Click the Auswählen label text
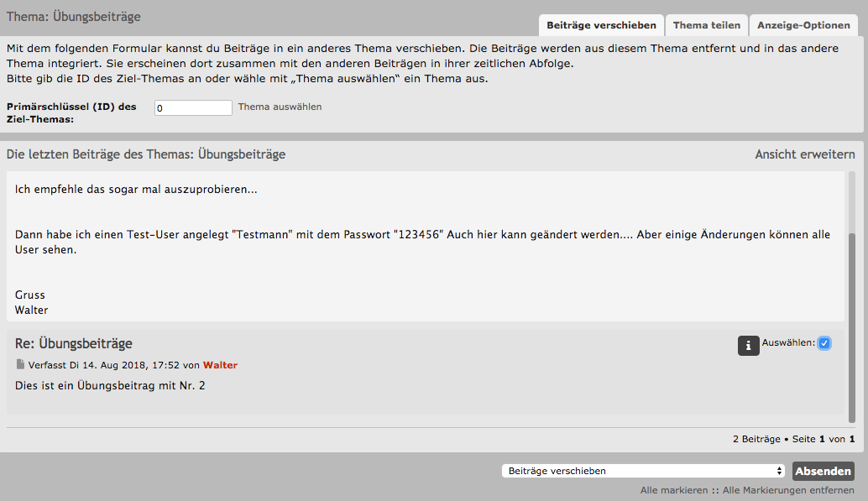The image size is (868, 501). click(787, 343)
